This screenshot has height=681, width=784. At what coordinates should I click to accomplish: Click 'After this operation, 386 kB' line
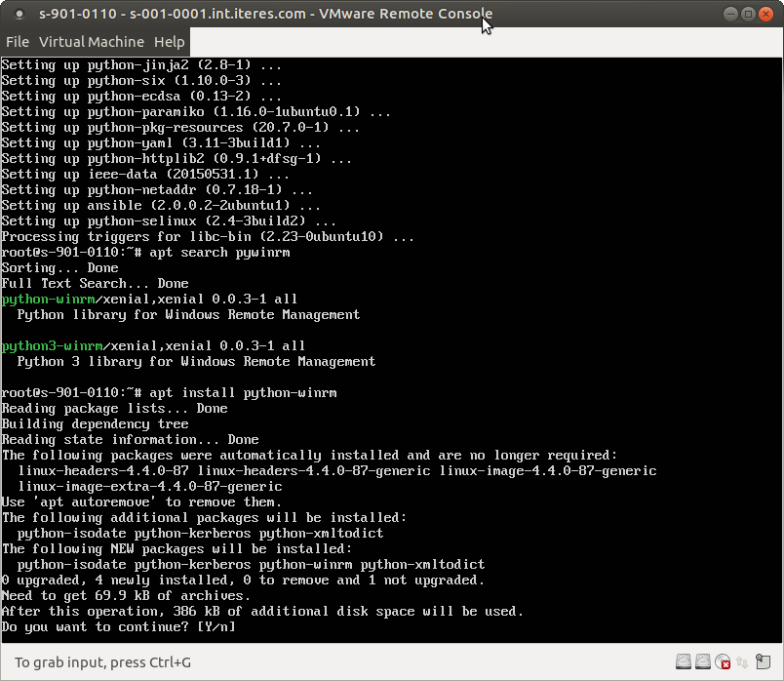pos(262,612)
